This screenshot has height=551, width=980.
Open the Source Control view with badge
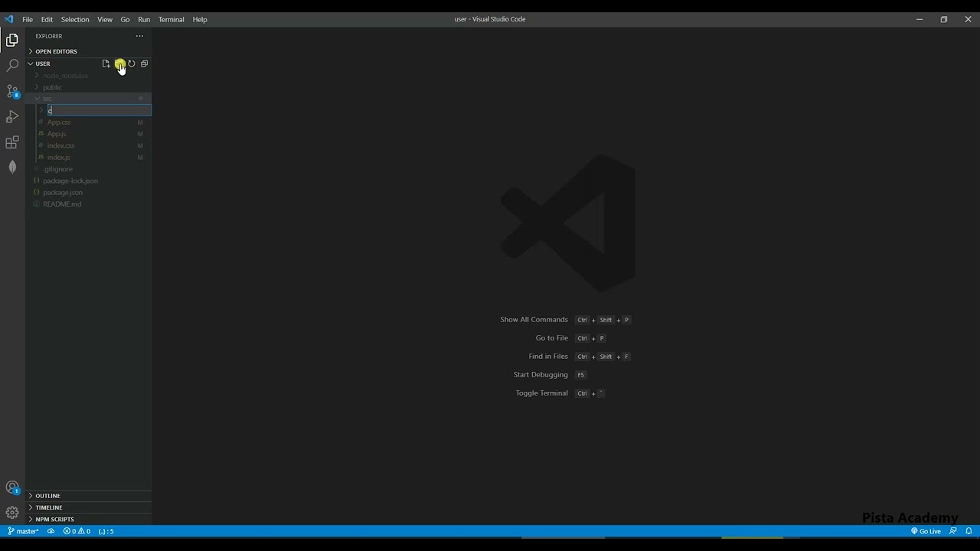tap(12, 92)
